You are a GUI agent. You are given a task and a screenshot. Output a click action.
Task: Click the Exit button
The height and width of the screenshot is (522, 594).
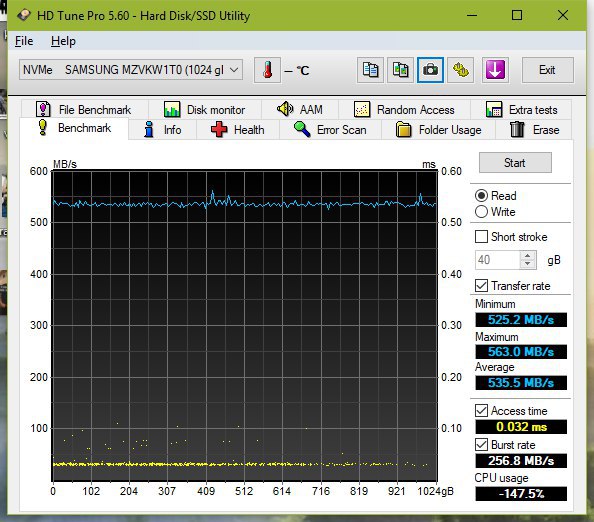point(547,70)
